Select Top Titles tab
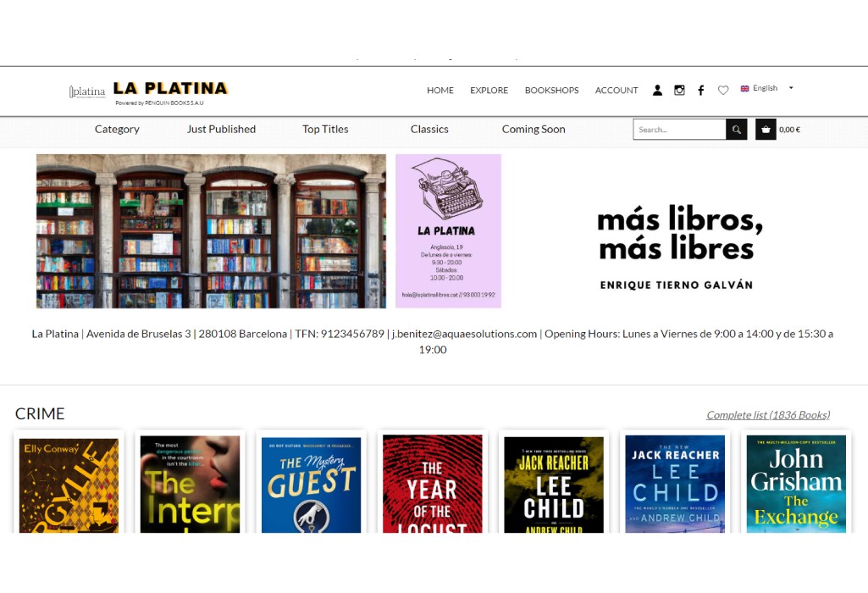The height and width of the screenshot is (593, 868). point(325,129)
